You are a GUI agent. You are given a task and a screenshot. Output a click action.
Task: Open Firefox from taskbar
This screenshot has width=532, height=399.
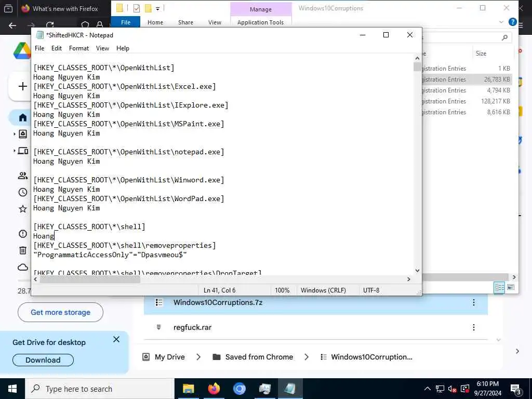[x=214, y=389]
